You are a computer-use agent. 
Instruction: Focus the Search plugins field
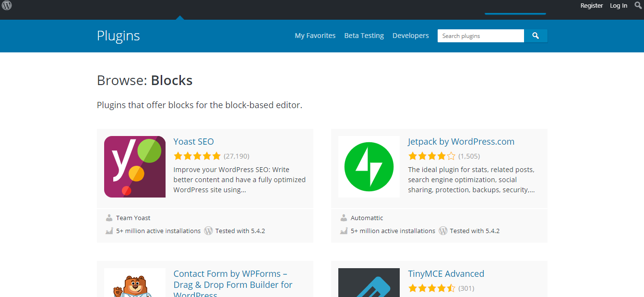coord(481,36)
